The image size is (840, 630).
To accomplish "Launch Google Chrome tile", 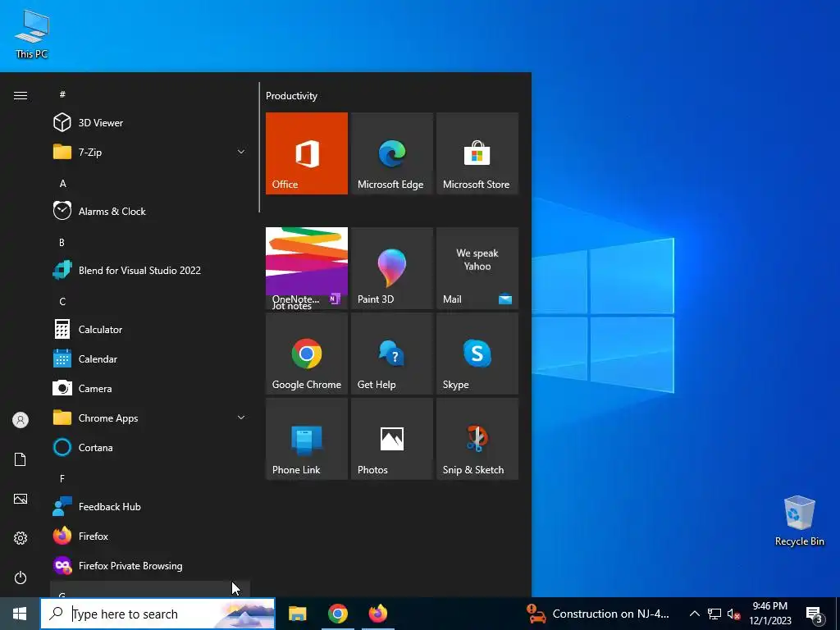I will (307, 354).
